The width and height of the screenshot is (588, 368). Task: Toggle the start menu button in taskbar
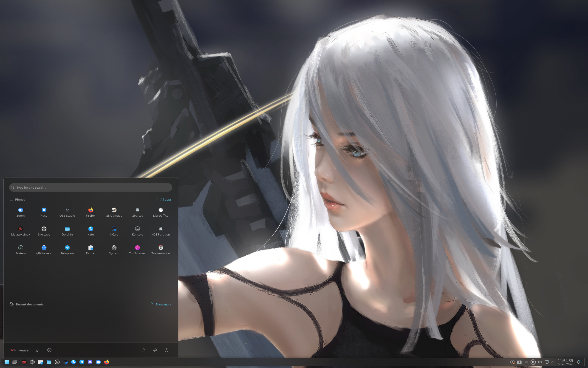(7, 362)
